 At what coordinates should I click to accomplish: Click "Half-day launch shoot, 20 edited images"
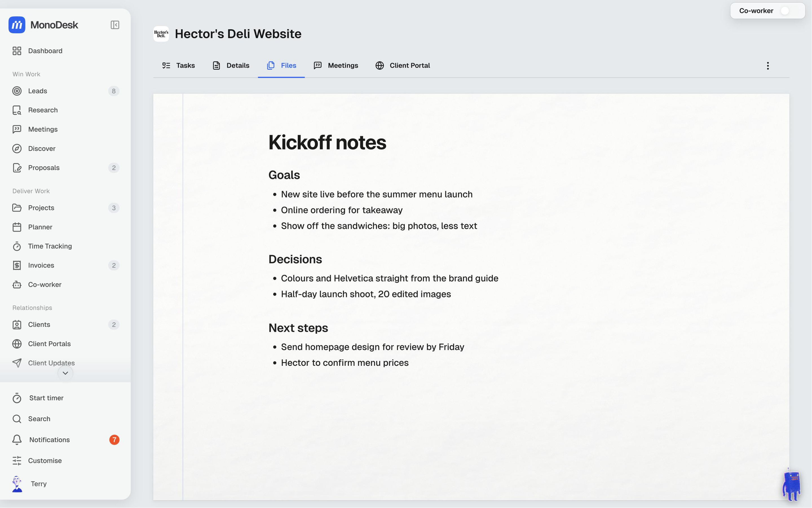tap(366, 294)
